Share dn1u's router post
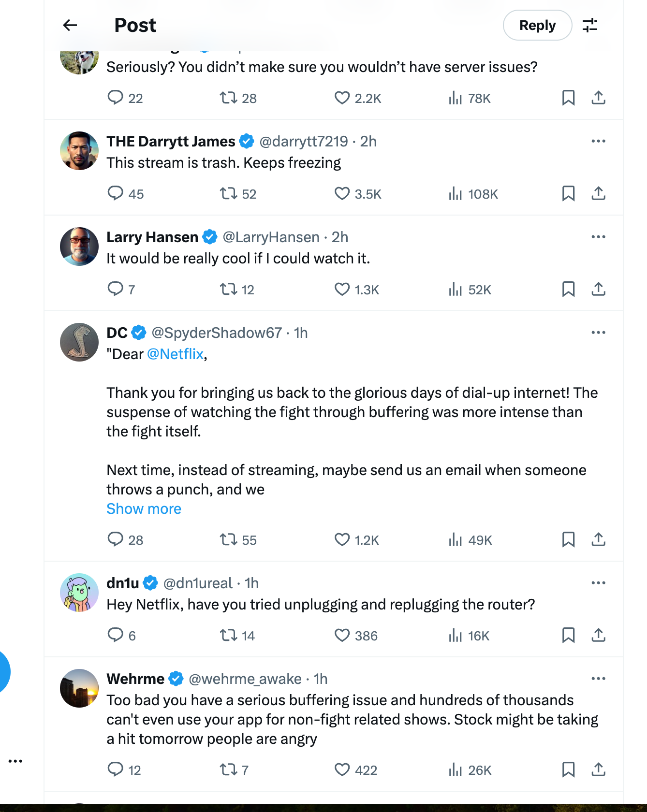Screen dimensions: 647x812 [x=598, y=635]
